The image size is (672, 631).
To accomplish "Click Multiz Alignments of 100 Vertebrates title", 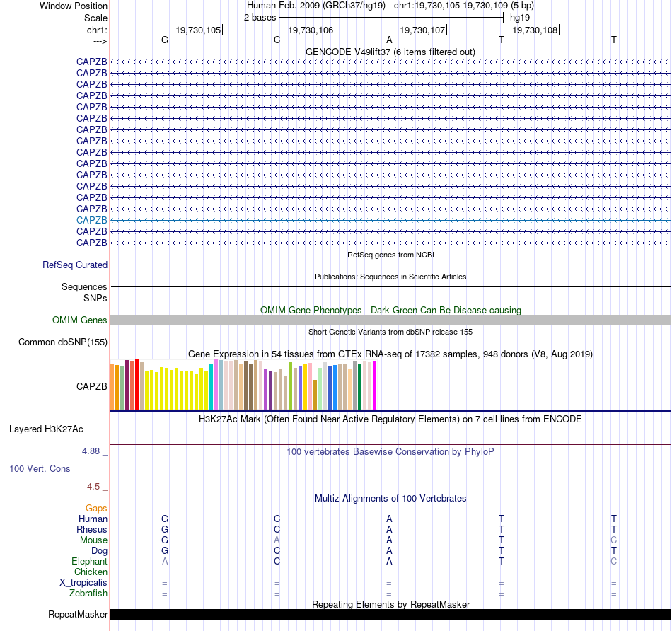I will point(390,499).
